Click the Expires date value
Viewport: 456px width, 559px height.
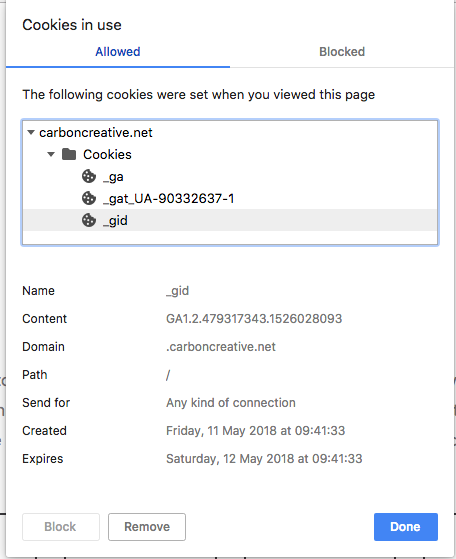pos(264,458)
